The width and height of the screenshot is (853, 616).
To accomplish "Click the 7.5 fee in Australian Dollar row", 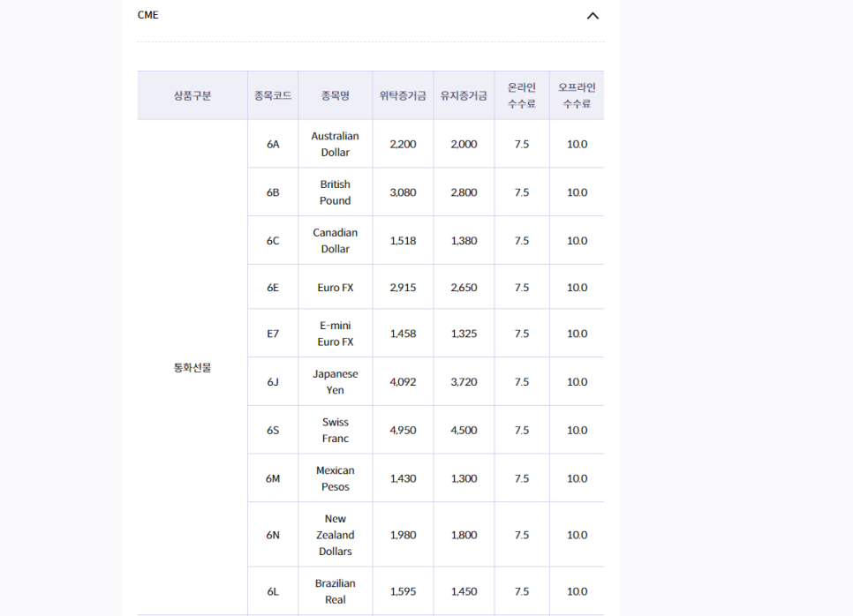I will coord(522,144).
